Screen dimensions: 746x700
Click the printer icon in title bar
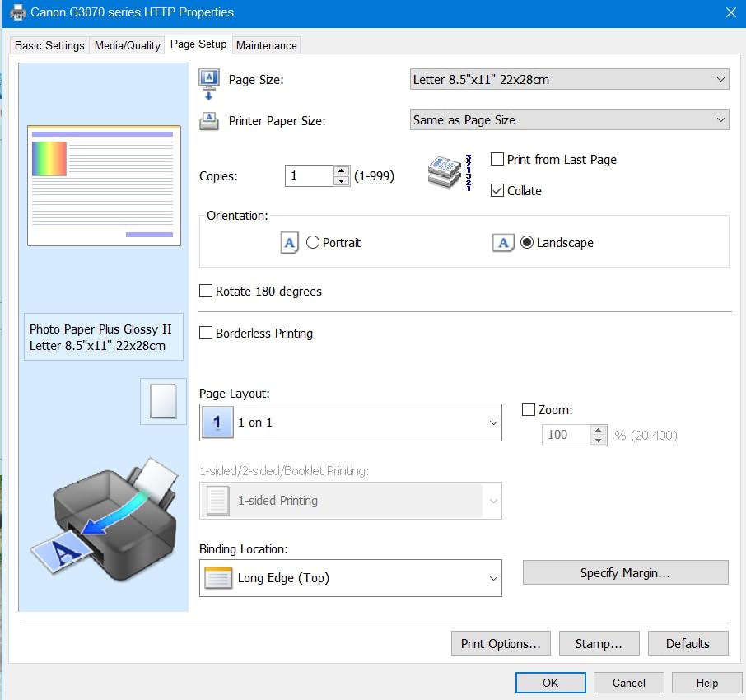(x=17, y=12)
